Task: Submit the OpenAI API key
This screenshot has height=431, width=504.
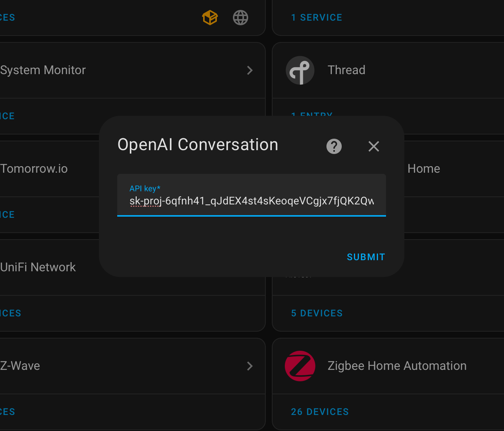Action: [x=365, y=257]
